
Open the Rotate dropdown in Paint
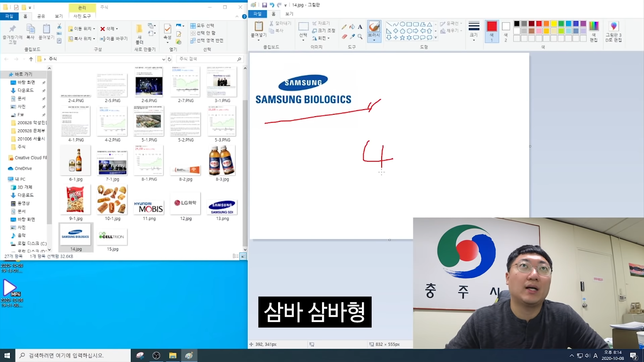[x=321, y=38]
